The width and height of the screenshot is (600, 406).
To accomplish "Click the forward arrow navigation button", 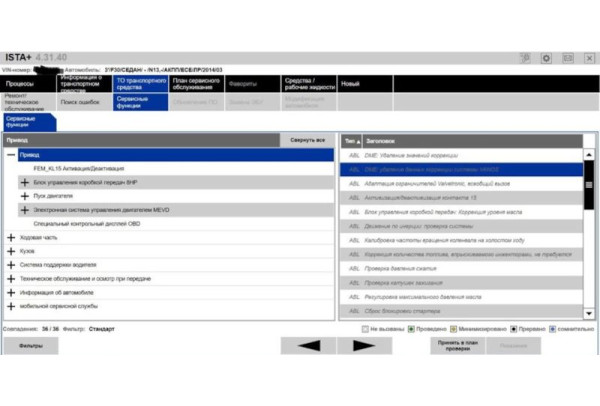I will pyautogui.click(x=364, y=345).
